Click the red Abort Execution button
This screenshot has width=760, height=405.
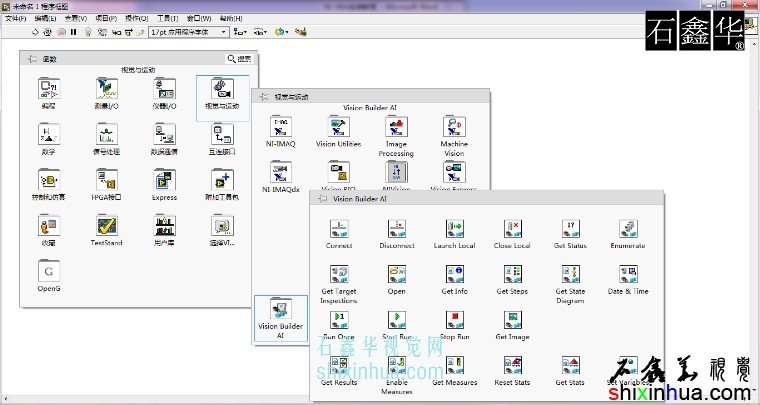(x=62, y=32)
